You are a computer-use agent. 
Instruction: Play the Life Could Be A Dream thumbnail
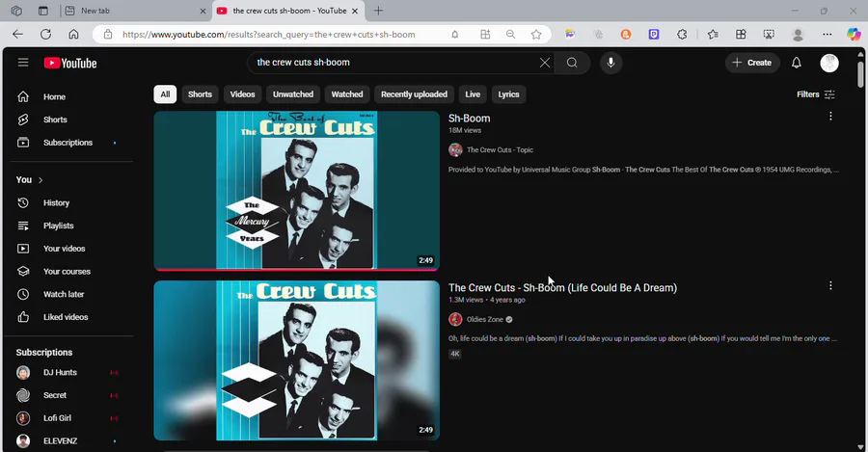click(297, 360)
